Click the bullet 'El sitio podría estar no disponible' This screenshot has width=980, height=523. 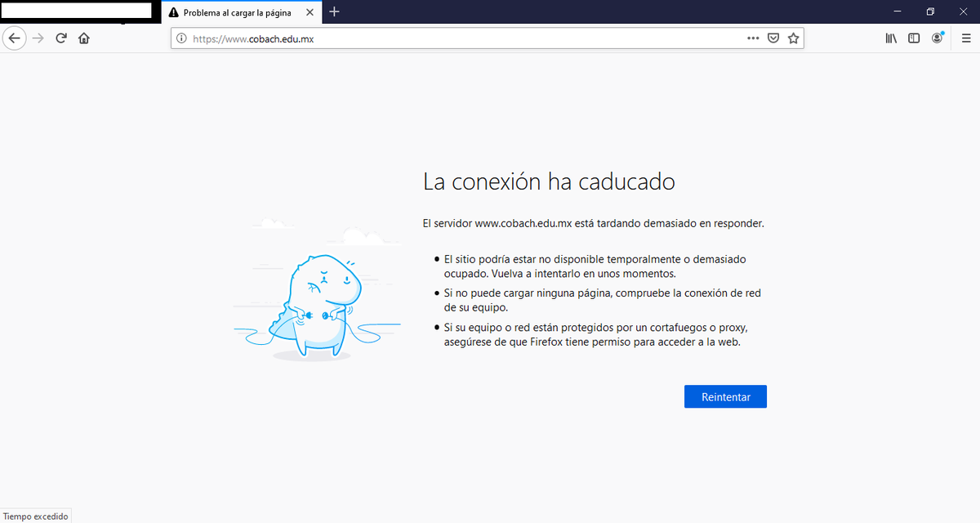tap(596, 266)
